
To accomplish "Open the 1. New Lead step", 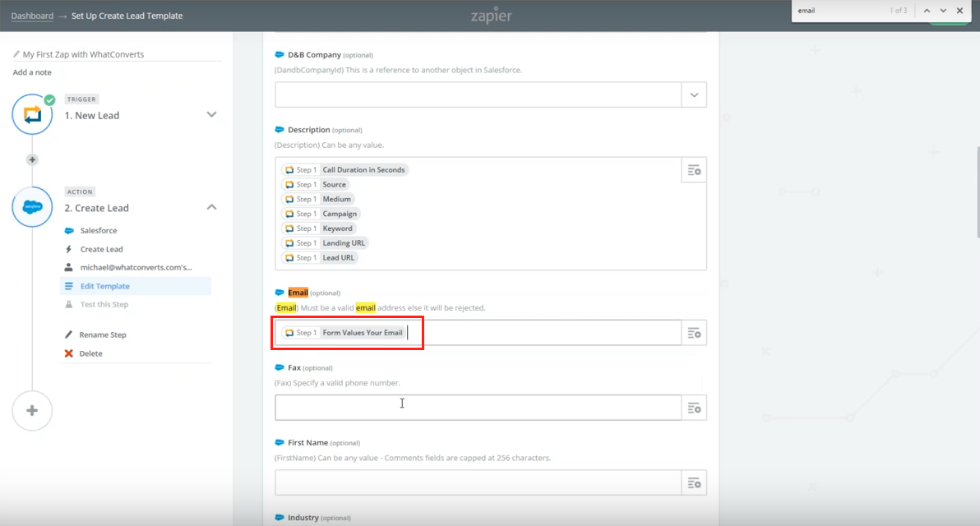I will click(92, 116).
